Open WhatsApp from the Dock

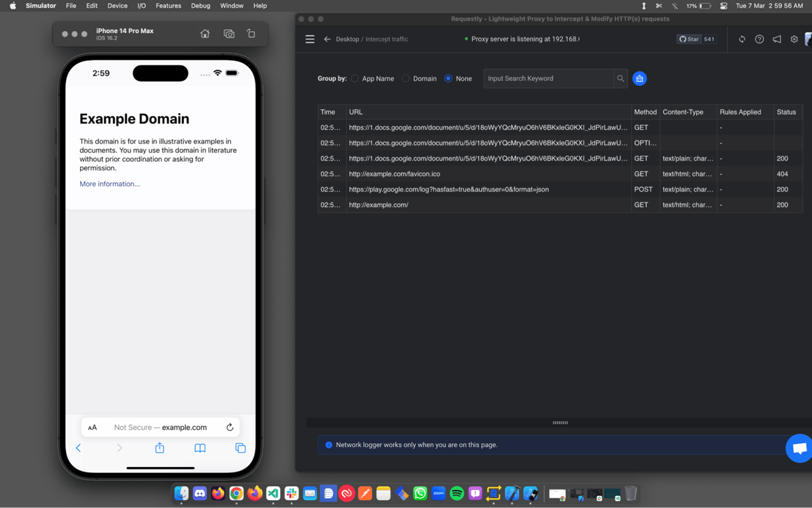point(420,493)
